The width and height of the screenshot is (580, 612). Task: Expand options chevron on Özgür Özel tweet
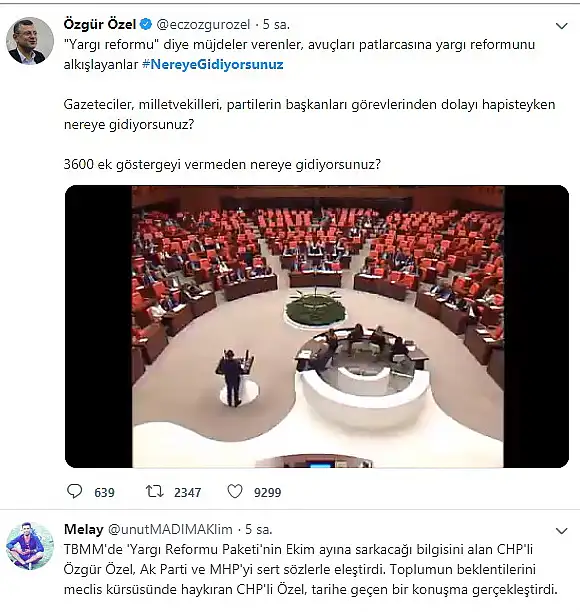pyautogui.click(x=561, y=26)
